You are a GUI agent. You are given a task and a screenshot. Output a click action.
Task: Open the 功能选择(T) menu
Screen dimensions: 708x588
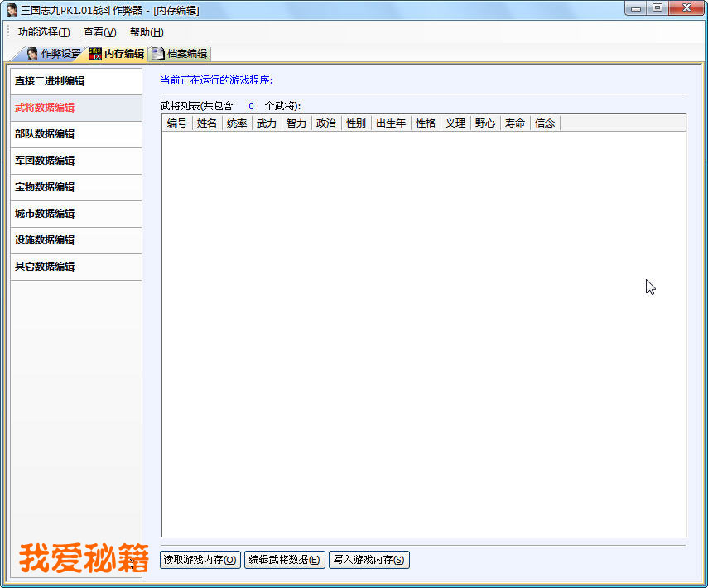[x=44, y=32]
